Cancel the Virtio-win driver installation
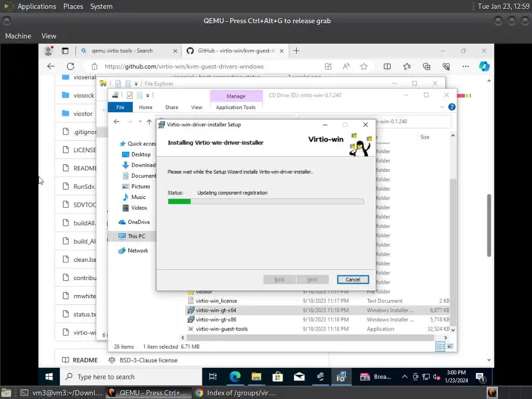 click(353, 279)
